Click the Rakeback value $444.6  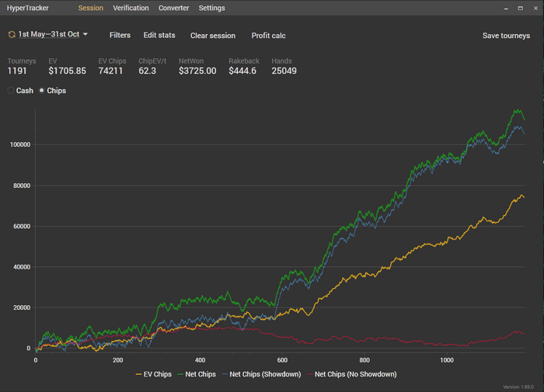click(x=242, y=71)
